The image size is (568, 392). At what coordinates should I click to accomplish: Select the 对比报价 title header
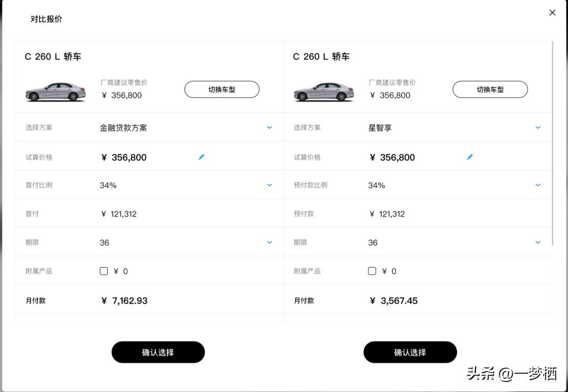click(45, 18)
